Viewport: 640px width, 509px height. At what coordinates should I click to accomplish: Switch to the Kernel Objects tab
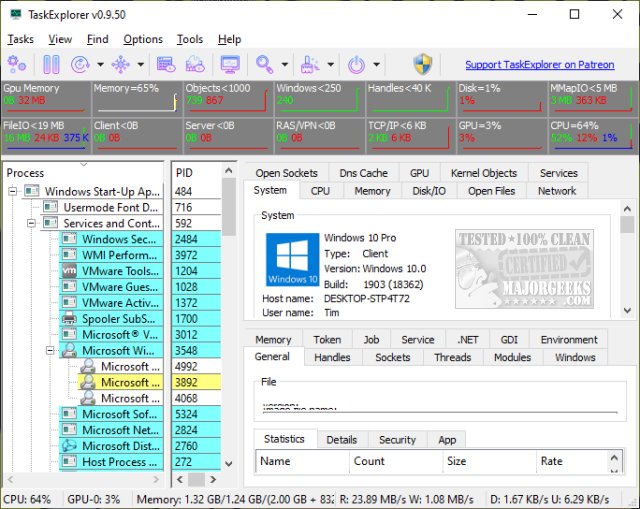click(484, 173)
